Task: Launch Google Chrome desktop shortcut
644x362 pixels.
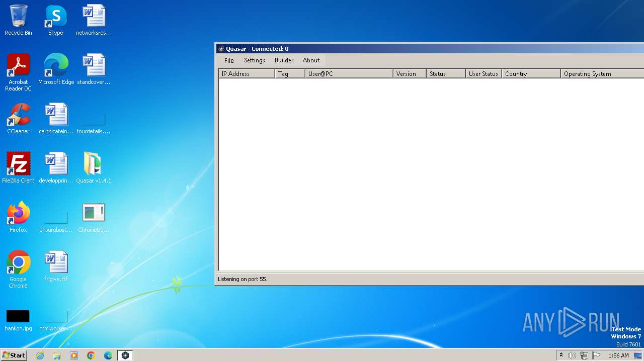Action: coord(18,269)
